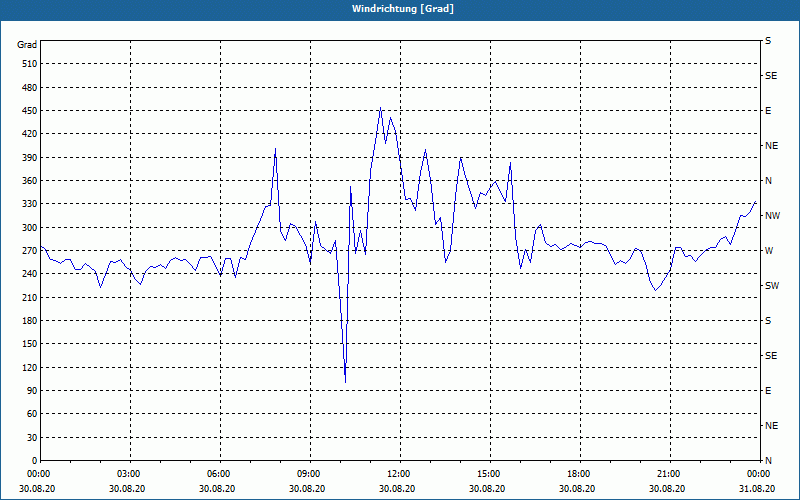Select the 06:00 time axis label
800x500 pixels.
point(217,474)
